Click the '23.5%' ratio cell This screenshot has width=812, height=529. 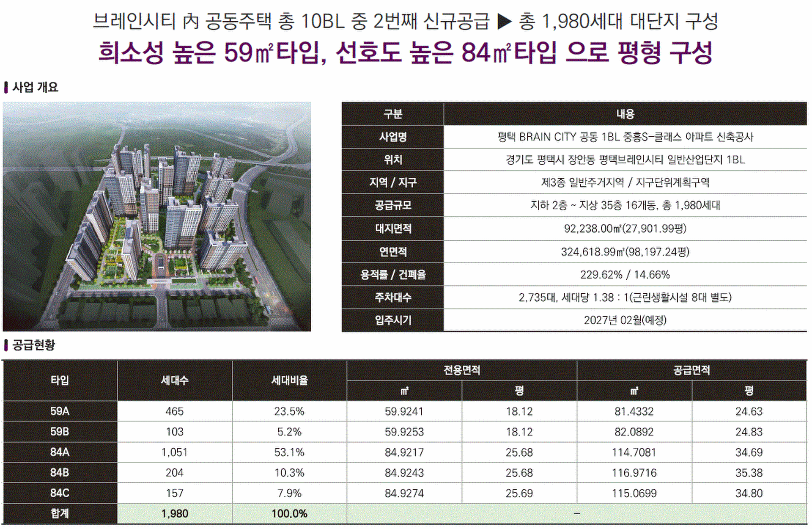click(289, 411)
